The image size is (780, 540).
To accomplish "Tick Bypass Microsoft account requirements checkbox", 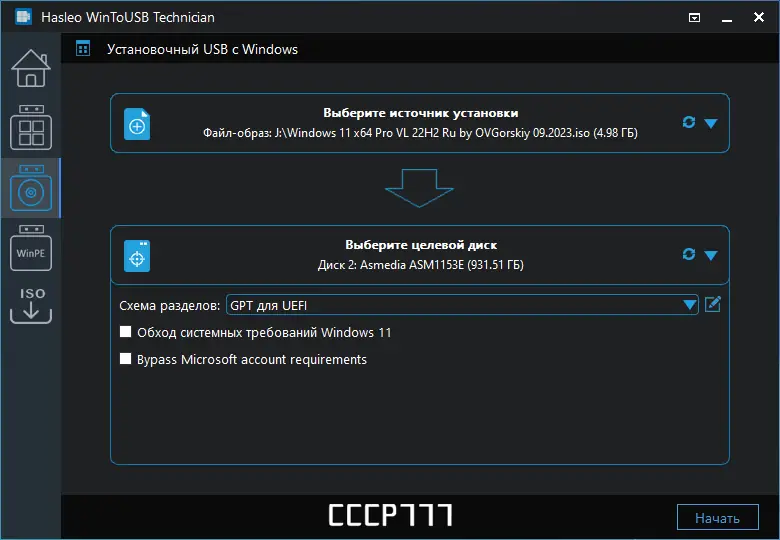I will 126,359.
